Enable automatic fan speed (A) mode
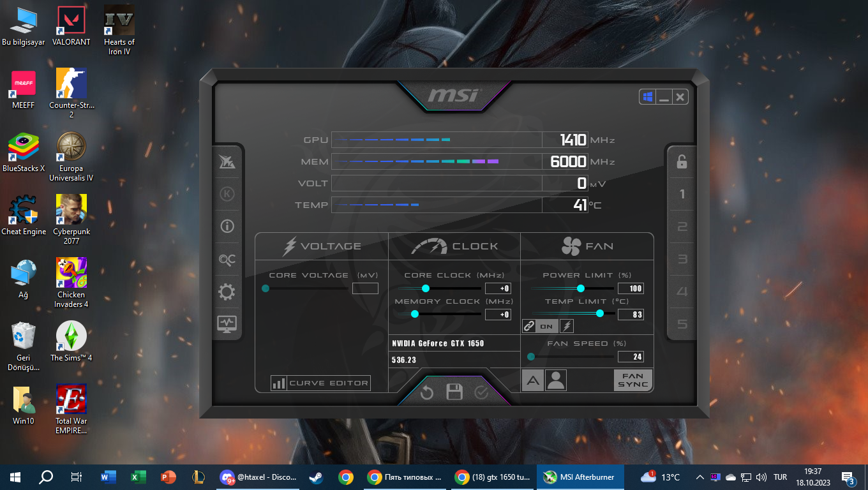 [x=533, y=380]
